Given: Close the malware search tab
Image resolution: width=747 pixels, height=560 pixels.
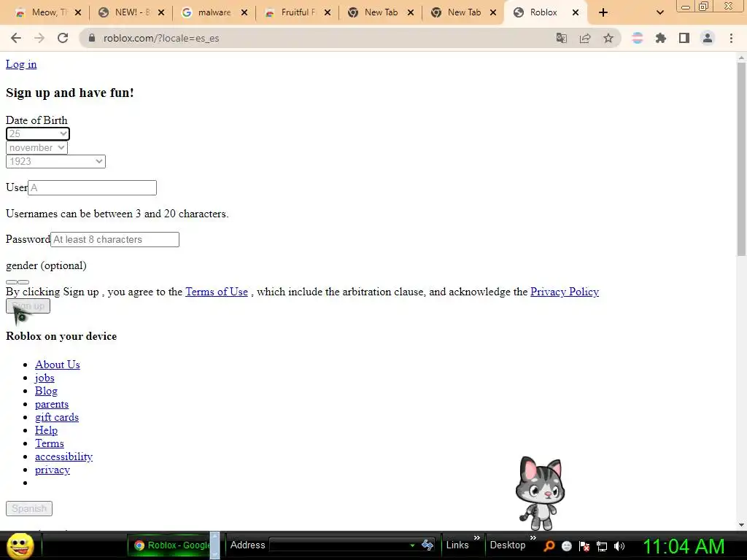Looking at the screenshot, I should pos(244,12).
